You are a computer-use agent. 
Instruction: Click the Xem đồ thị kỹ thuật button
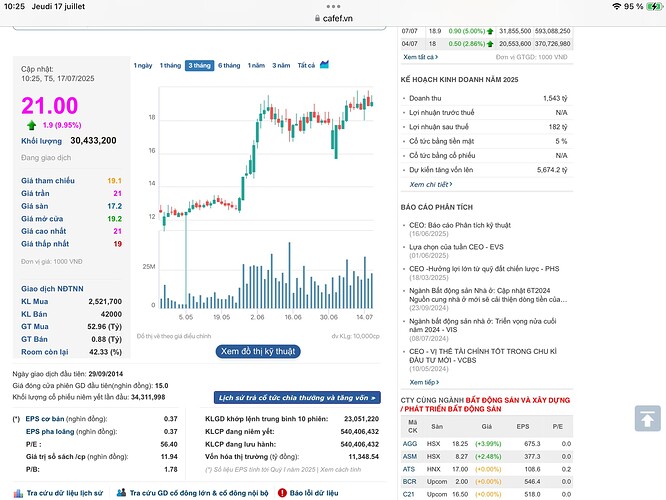coord(258,351)
